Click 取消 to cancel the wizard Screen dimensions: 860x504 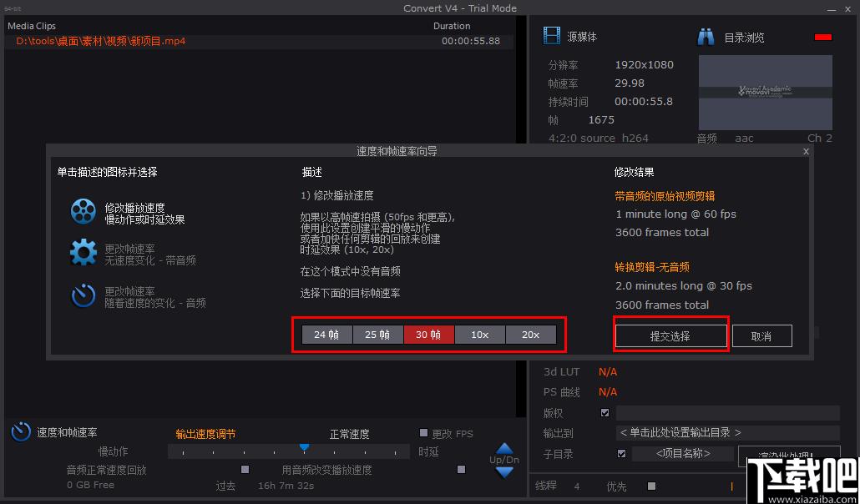761,336
